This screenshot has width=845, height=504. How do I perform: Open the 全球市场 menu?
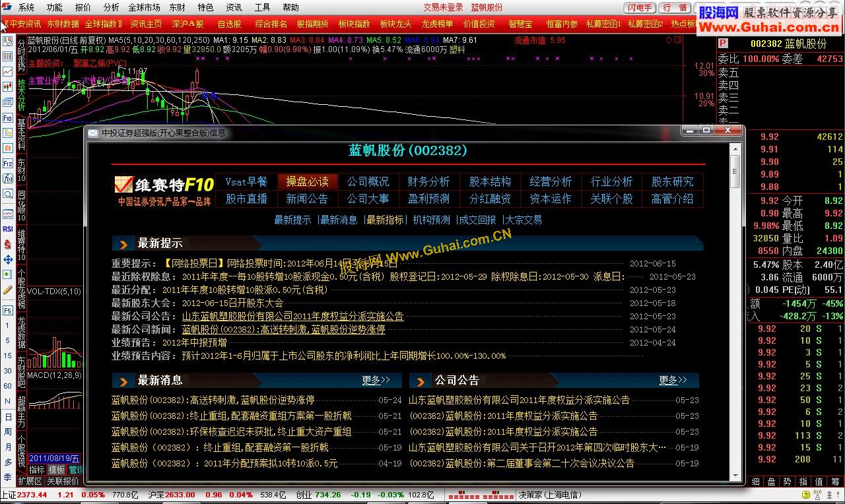pyautogui.click(x=144, y=7)
